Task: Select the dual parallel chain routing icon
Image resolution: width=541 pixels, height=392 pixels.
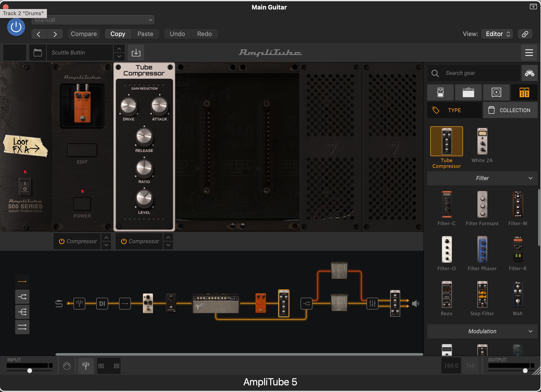Action: [22, 327]
